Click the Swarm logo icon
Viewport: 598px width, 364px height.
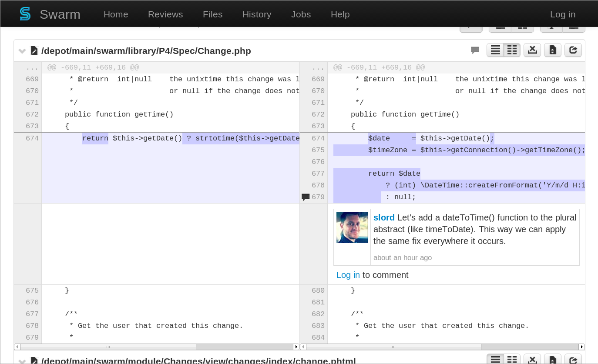click(x=25, y=14)
